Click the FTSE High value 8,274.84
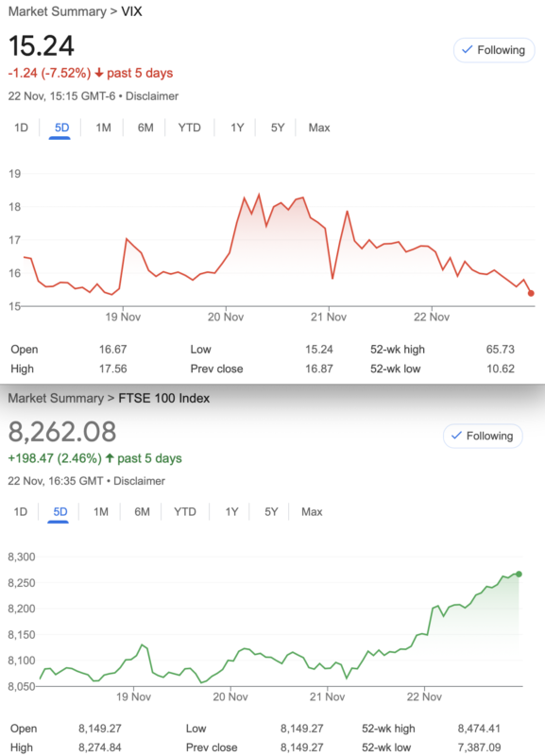The image size is (545, 756). click(x=100, y=747)
